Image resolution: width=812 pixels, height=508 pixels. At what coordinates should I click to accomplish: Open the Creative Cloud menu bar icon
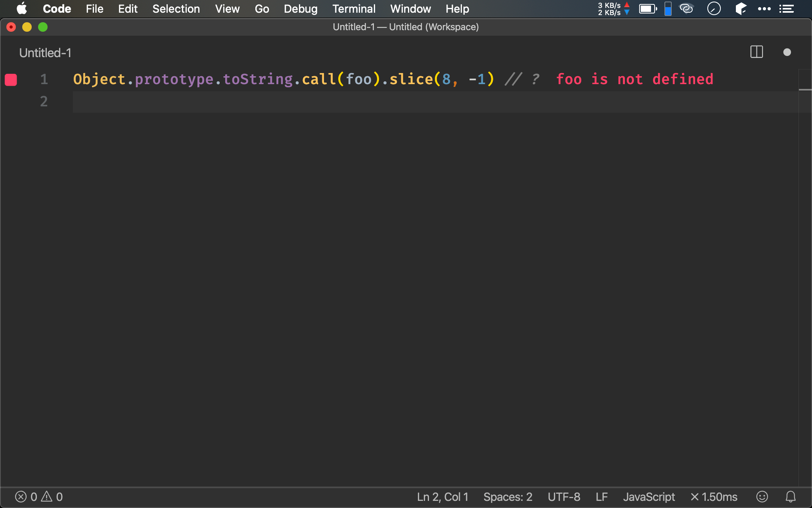[x=686, y=9]
